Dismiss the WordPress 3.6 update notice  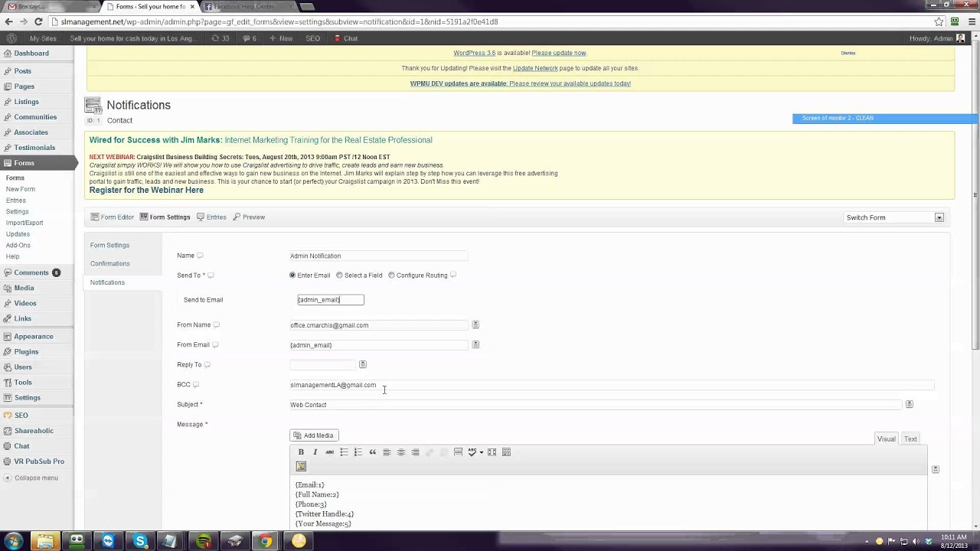point(848,53)
